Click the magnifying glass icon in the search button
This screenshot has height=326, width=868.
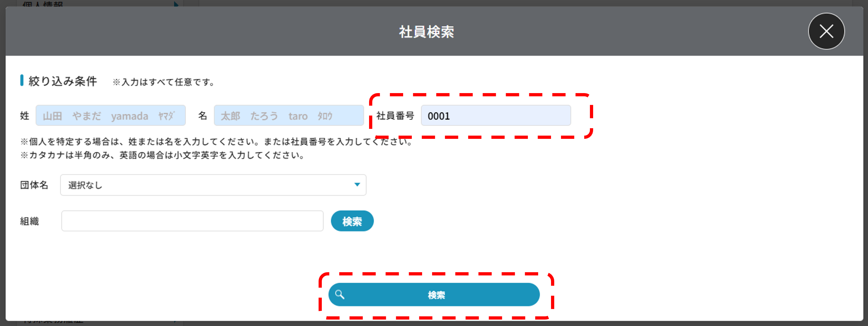tap(340, 294)
